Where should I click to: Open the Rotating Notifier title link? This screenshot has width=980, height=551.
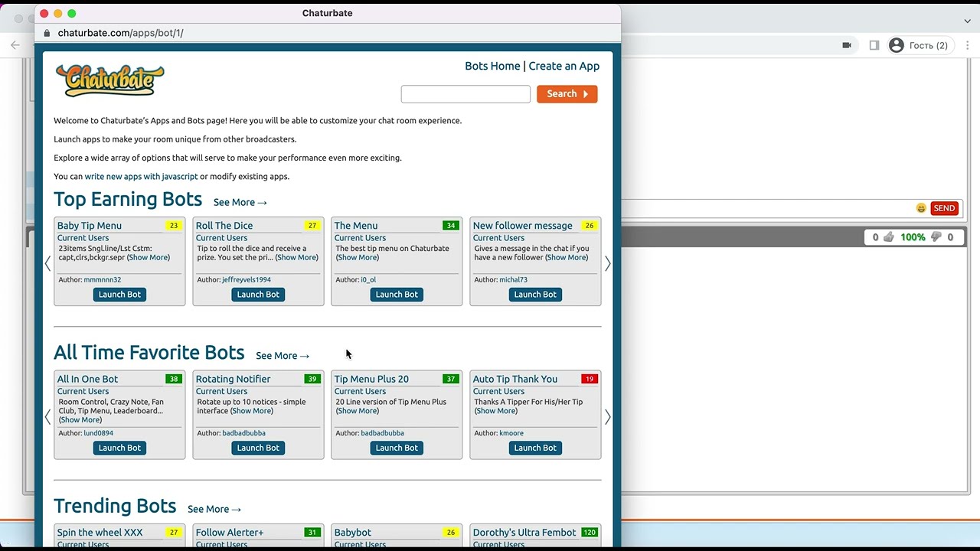coord(234,379)
